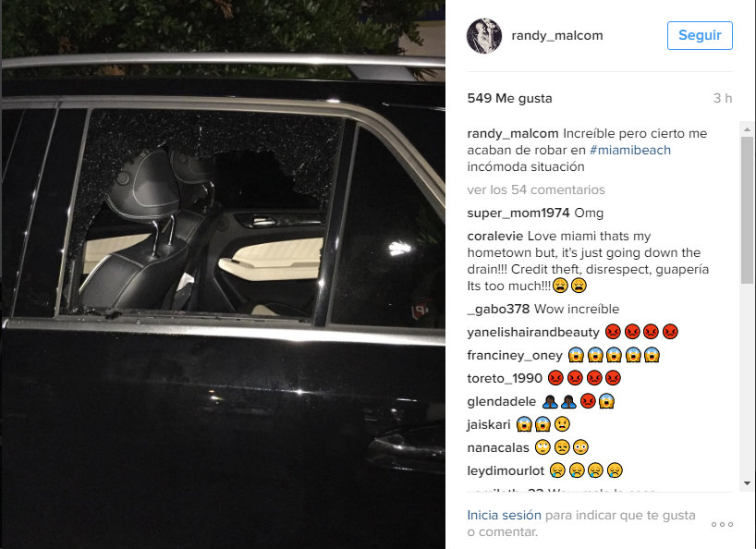
Task: Visit commenter coralevie's profile
Action: [x=494, y=237]
